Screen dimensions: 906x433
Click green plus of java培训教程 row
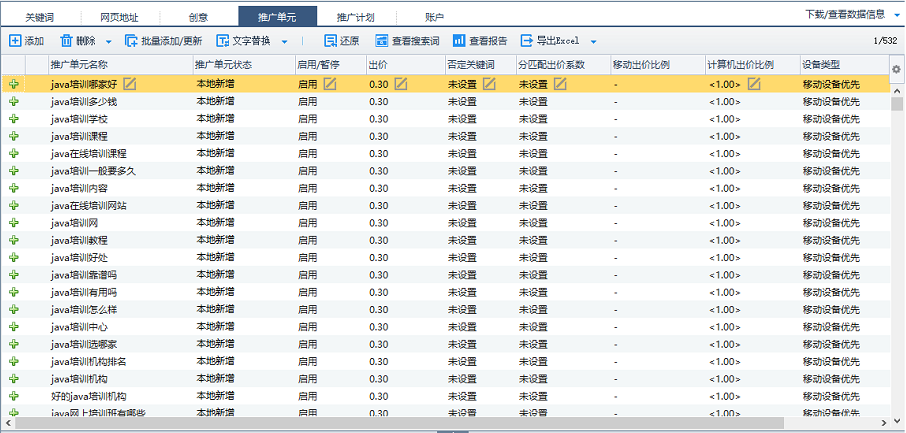click(14, 240)
